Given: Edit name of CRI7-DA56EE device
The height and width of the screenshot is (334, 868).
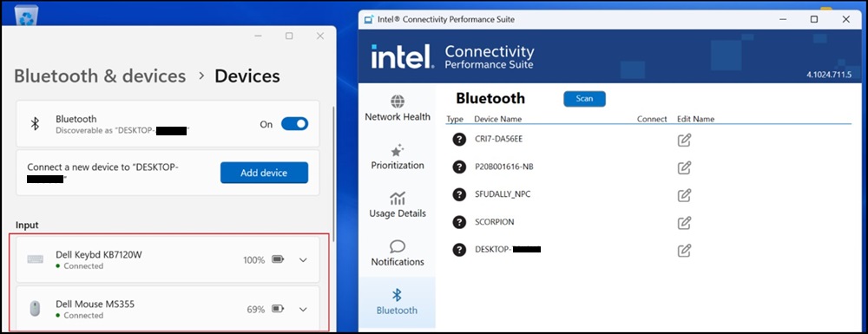Looking at the screenshot, I should [x=684, y=140].
